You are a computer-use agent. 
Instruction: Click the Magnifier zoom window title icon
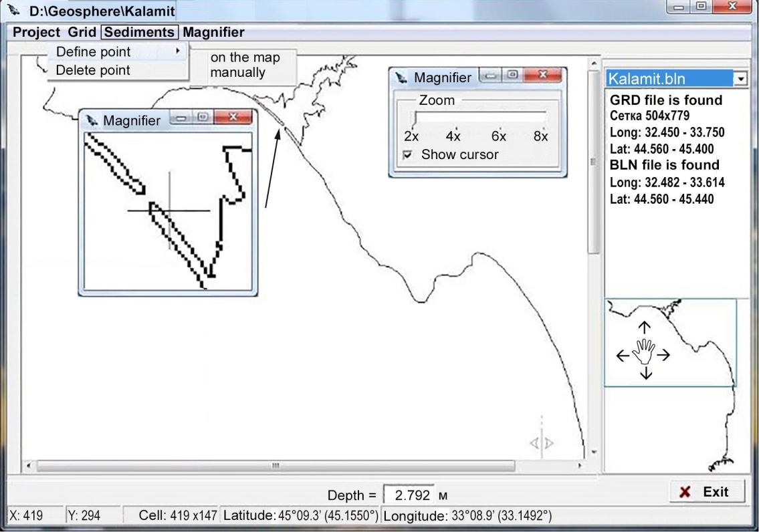[x=401, y=78]
